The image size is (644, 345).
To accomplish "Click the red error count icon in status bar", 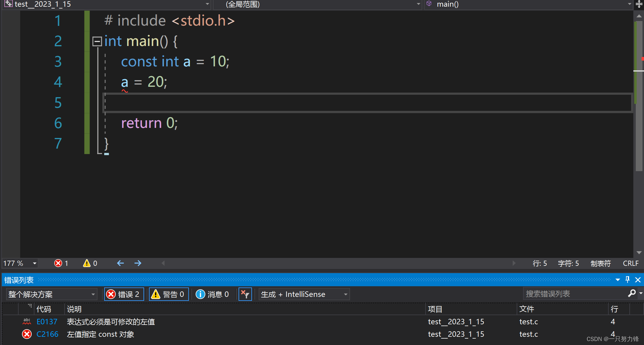I will pos(58,263).
